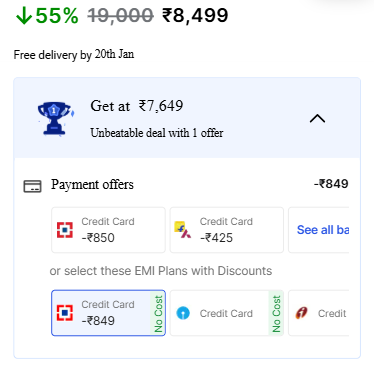The width and height of the screenshot is (374, 366).
Task: Choose the HDFC -₹849 No Cost EMI plan
Action: [108, 313]
